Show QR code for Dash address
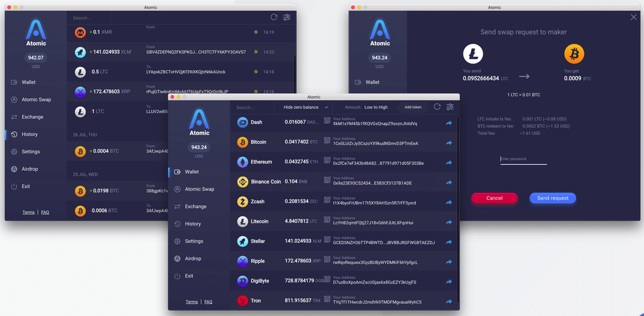This screenshot has height=316, width=644. [327, 121]
